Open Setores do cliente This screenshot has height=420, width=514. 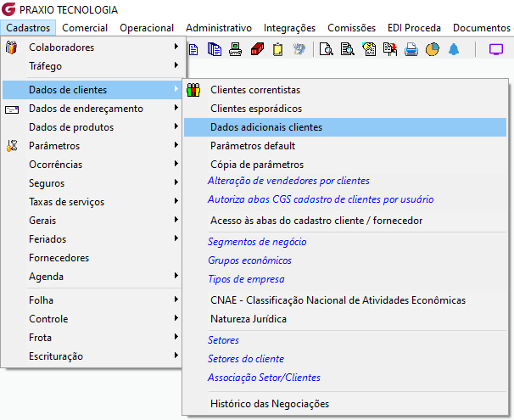click(x=246, y=359)
